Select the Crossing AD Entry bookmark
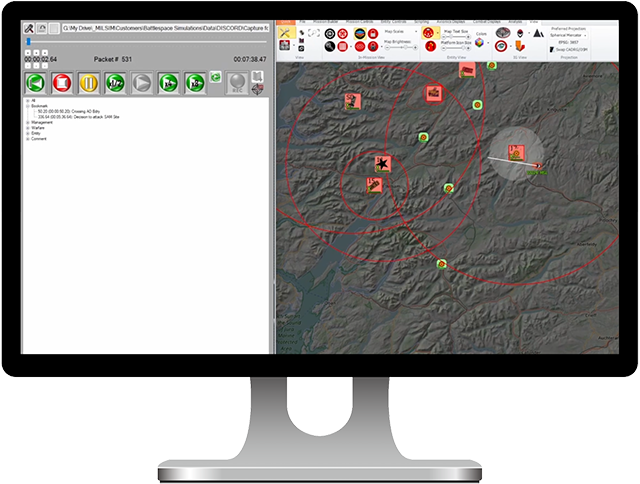Viewport: 640px width, 484px height. click(69, 111)
